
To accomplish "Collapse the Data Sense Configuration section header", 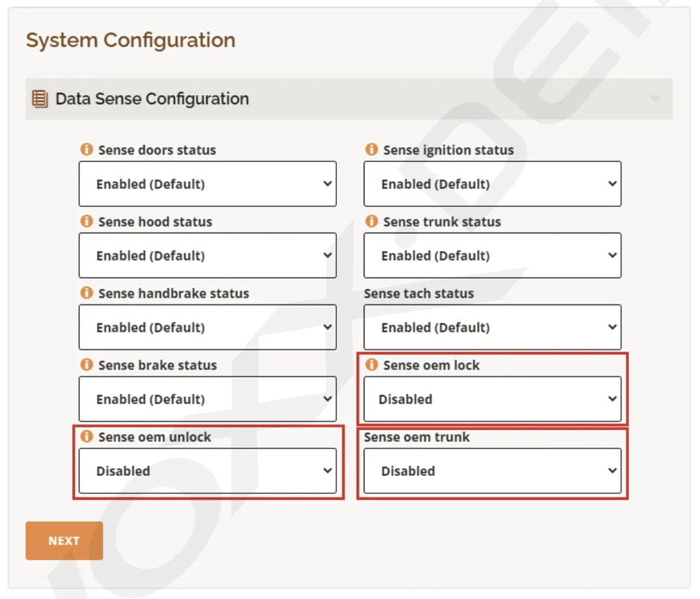I will click(x=655, y=99).
